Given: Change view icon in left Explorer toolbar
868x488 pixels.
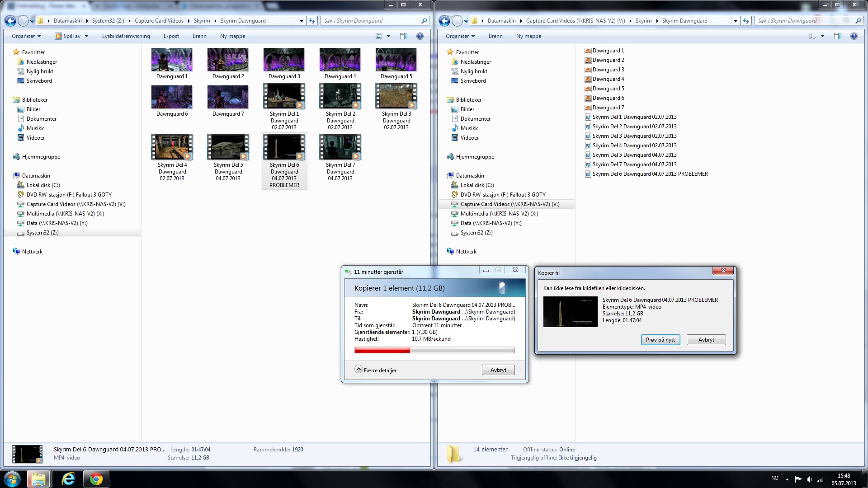Looking at the screenshot, I should pyautogui.click(x=379, y=36).
